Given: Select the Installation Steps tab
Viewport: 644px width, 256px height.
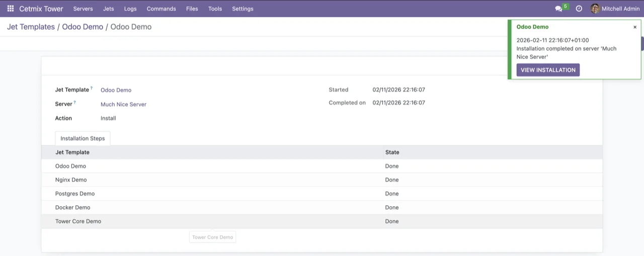Looking at the screenshot, I should click(83, 138).
